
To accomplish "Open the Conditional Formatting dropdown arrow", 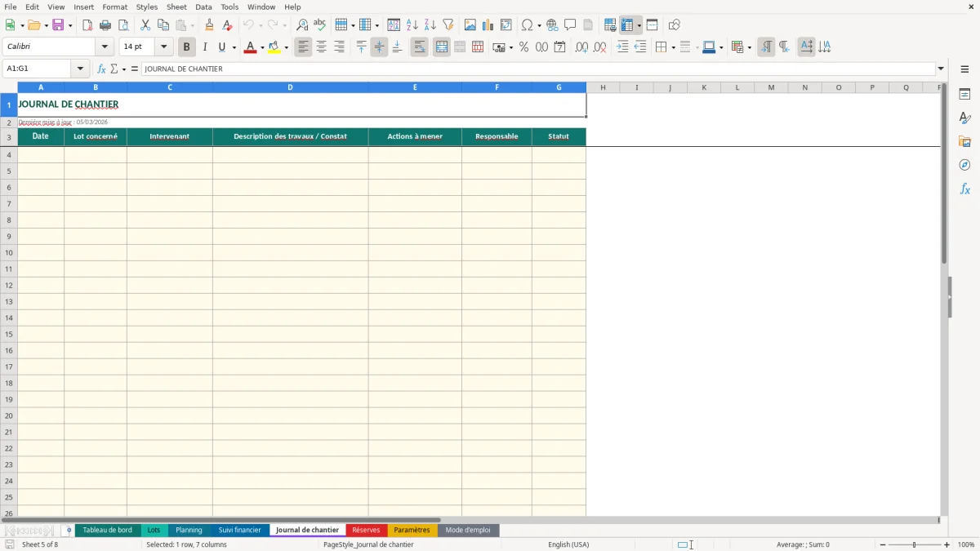I will [x=749, y=47].
